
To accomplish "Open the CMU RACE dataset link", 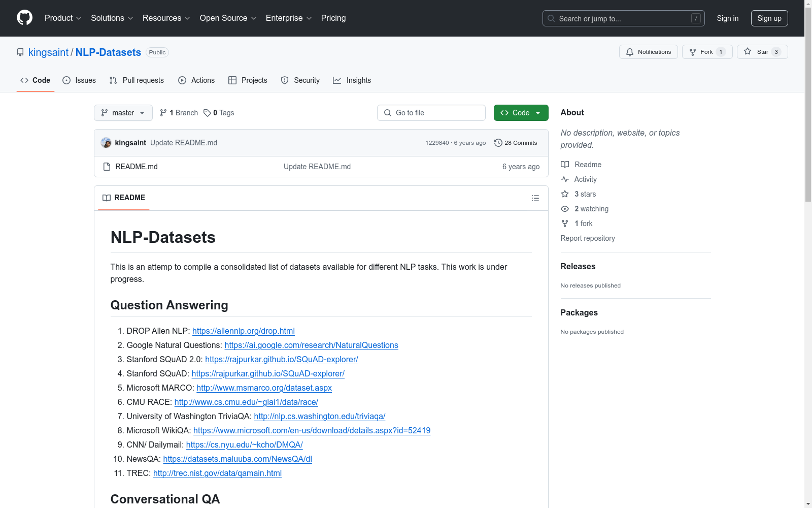I will (x=246, y=402).
